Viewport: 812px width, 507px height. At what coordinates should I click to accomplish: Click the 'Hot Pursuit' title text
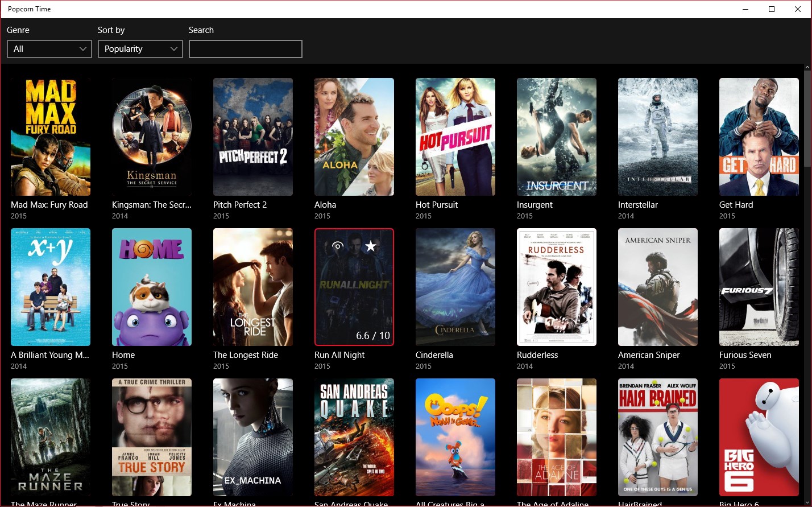pyautogui.click(x=437, y=205)
